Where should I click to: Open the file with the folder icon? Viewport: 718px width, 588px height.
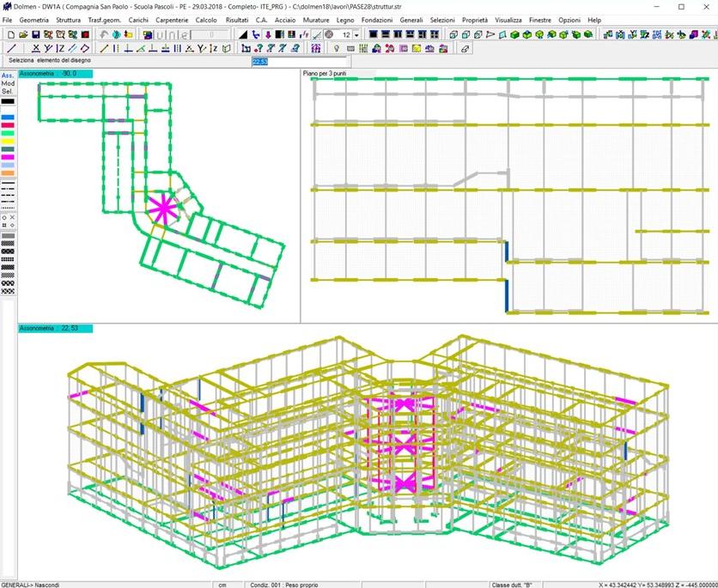coord(23,34)
